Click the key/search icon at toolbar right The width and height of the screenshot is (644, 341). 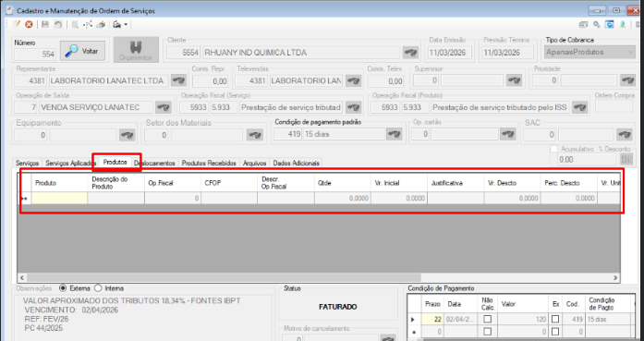[x=596, y=25]
